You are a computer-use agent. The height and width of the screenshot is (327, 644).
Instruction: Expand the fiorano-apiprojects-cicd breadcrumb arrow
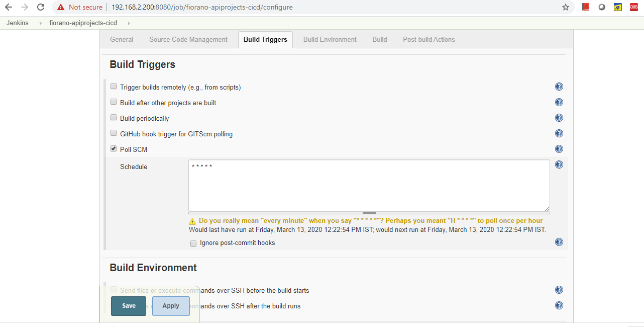coord(129,23)
